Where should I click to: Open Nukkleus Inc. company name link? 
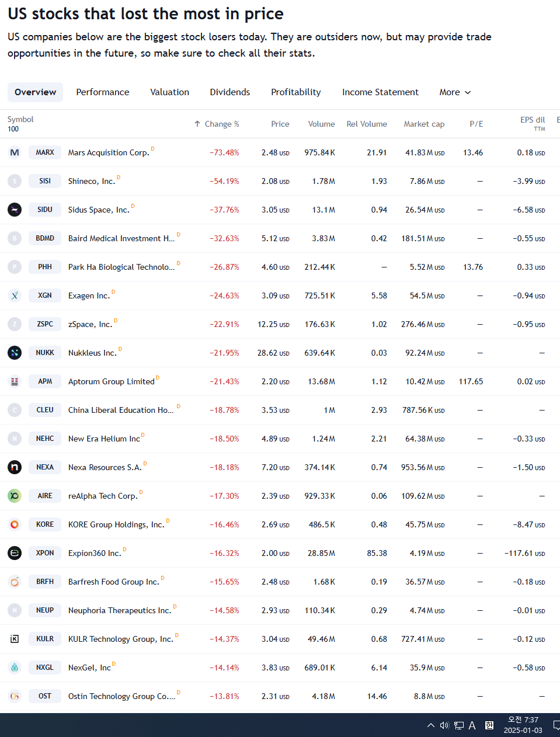click(92, 353)
